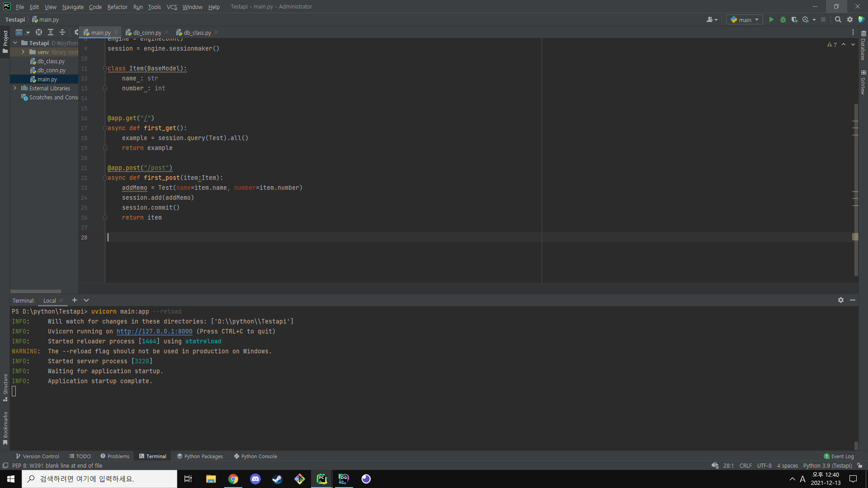The height and width of the screenshot is (488, 868).
Task: Expand External Libraries node
Action: click(x=15, y=88)
